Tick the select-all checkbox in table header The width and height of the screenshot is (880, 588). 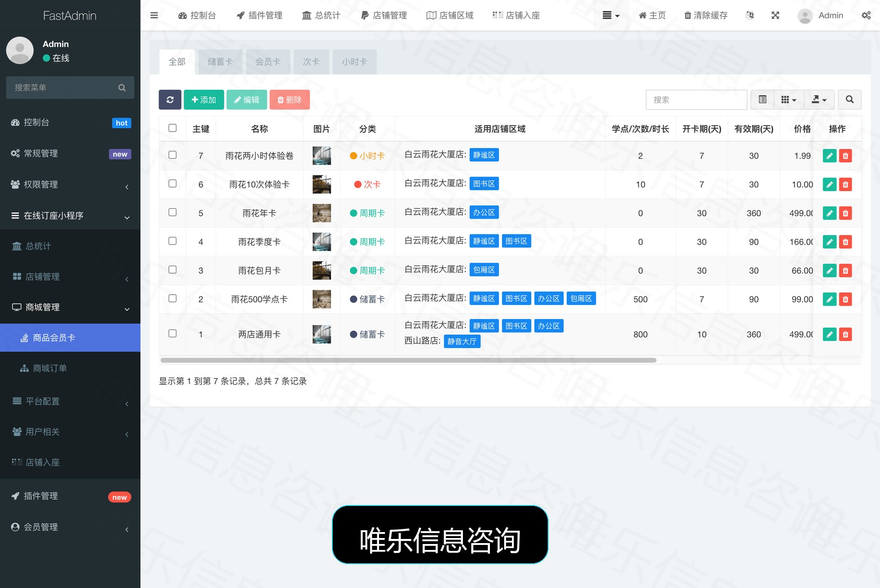coord(172,128)
